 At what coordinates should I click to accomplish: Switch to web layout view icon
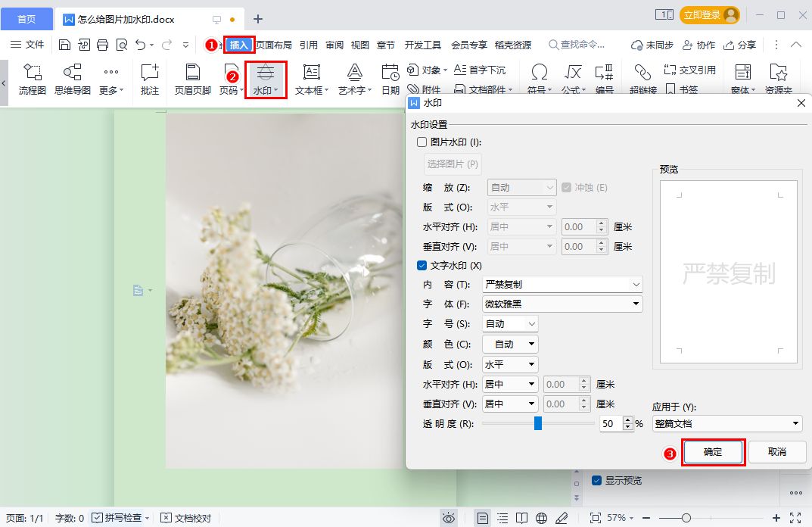click(541, 518)
